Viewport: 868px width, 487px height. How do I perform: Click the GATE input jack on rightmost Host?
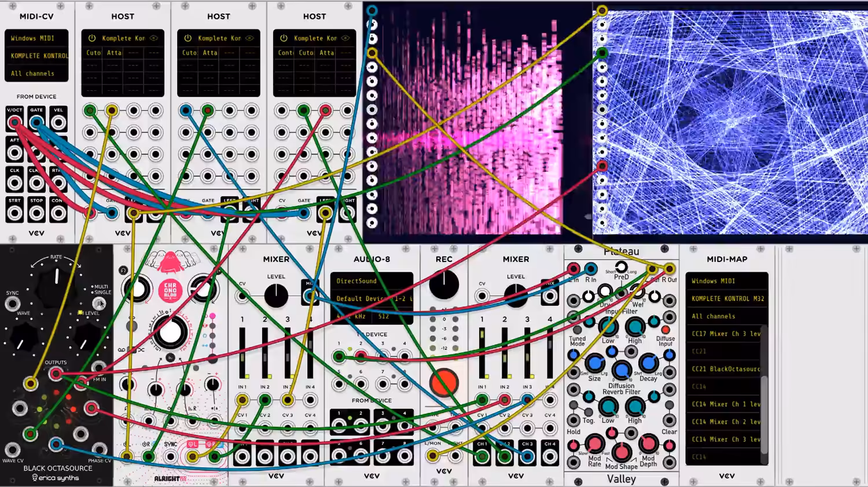[x=304, y=213]
